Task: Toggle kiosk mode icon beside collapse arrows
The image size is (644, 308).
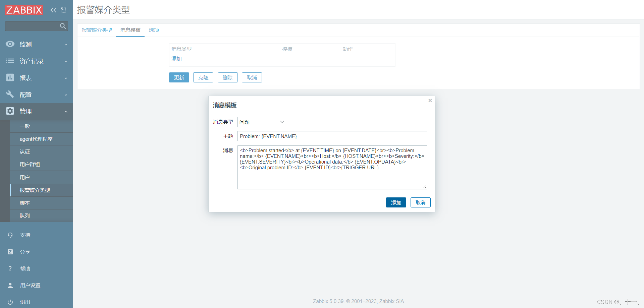Action: coord(63,10)
